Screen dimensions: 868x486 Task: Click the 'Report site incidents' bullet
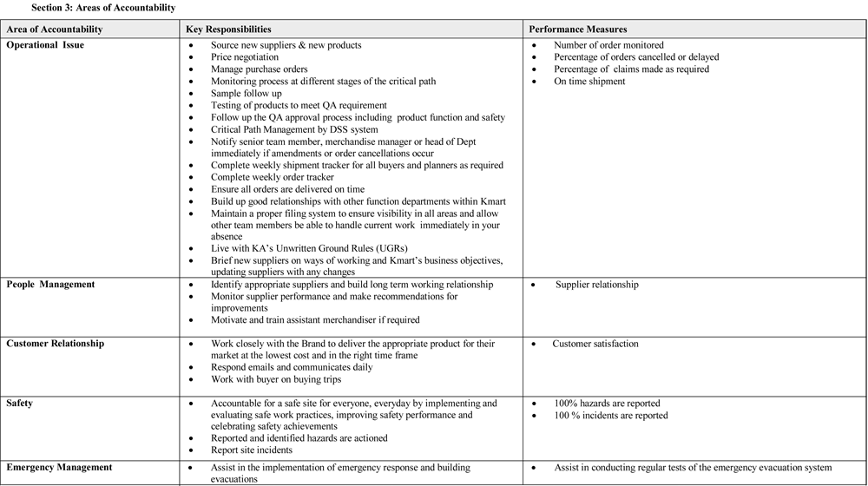[252, 450]
